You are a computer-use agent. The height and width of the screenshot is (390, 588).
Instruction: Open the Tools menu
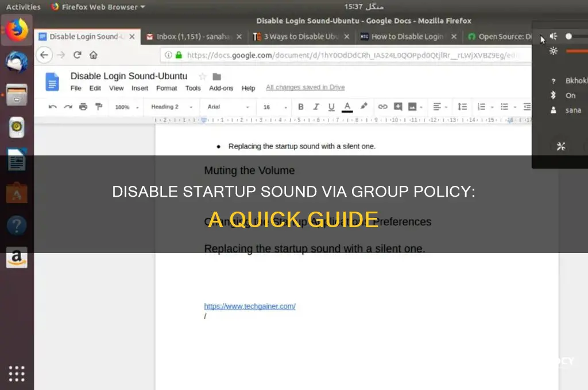(x=193, y=88)
